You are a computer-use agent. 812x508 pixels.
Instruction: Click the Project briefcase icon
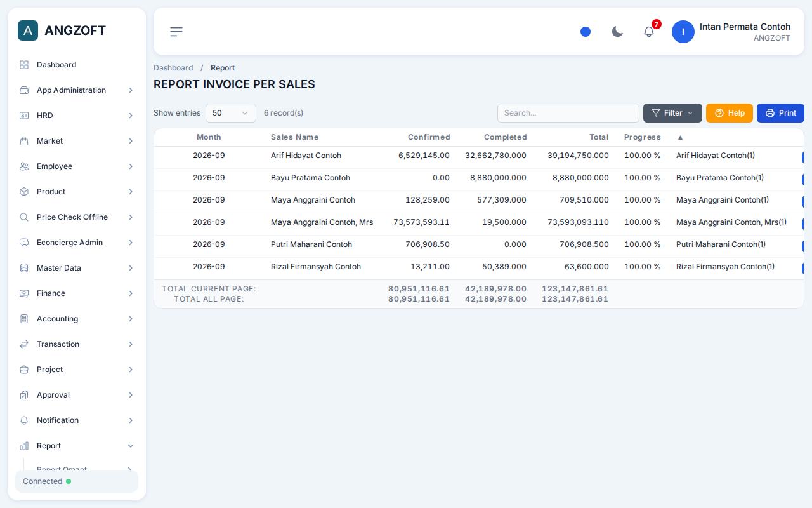(24, 370)
